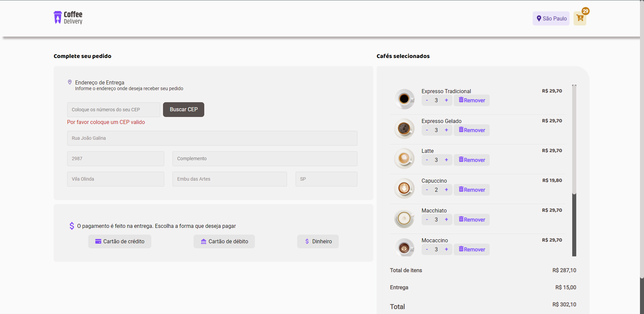This screenshot has width=644, height=314.
Task: Click the Capuccino coffee image
Action: pyautogui.click(x=404, y=188)
